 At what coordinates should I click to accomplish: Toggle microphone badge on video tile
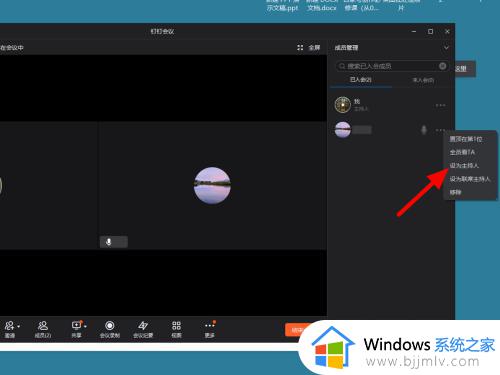tap(109, 242)
